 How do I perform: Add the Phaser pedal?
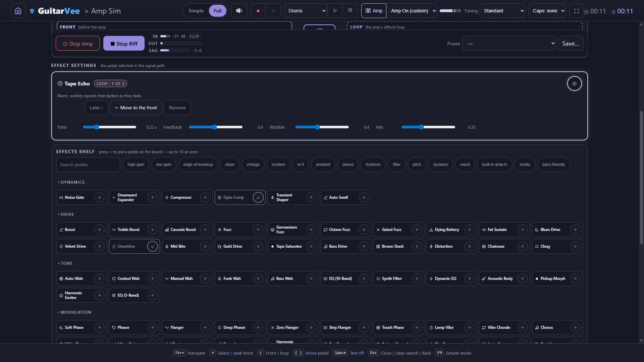[x=153, y=327]
